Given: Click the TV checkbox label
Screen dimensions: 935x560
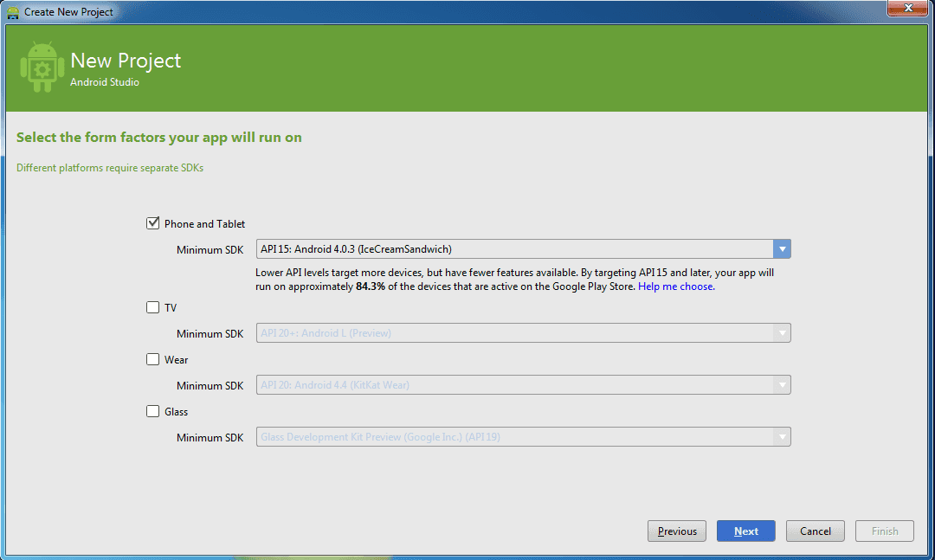Looking at the screenshot, I should 171,308.
